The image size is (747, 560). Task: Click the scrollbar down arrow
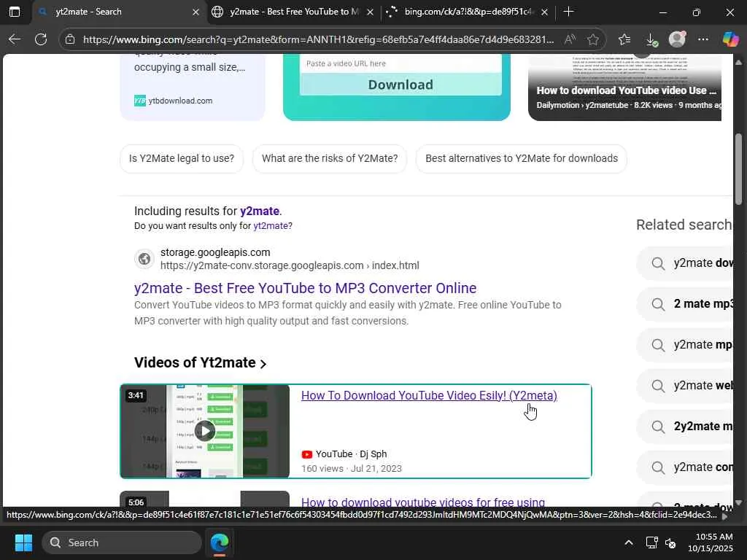click(x=738, y=502)
